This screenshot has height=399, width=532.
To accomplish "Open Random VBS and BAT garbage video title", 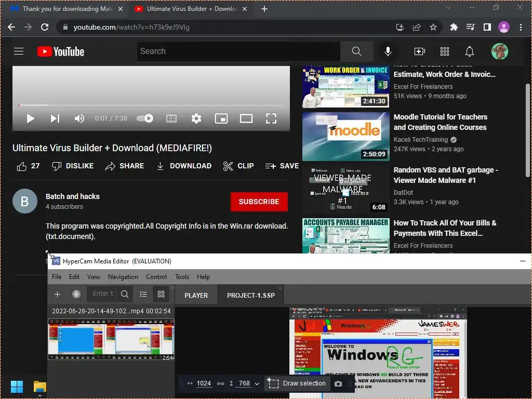I will (x=445, y=175).
